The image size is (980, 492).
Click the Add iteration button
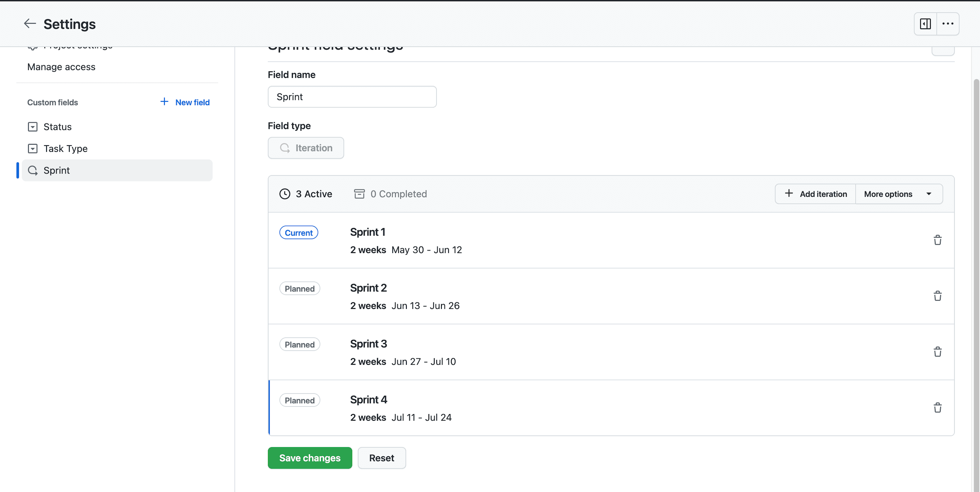tap(816, 193)
